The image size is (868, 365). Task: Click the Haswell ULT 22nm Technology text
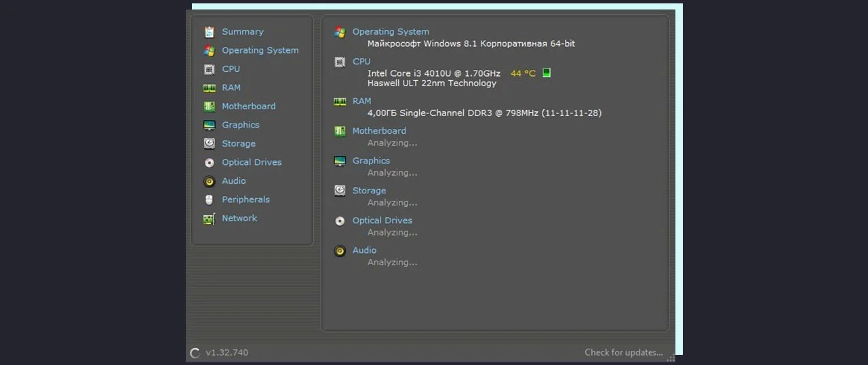[x=432, y=83]
